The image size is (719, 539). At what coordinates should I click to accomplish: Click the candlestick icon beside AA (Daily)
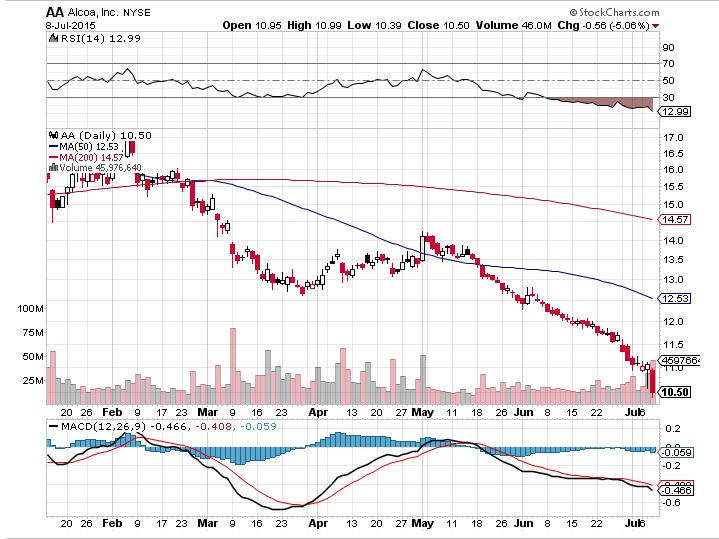[x=53, y=135]
